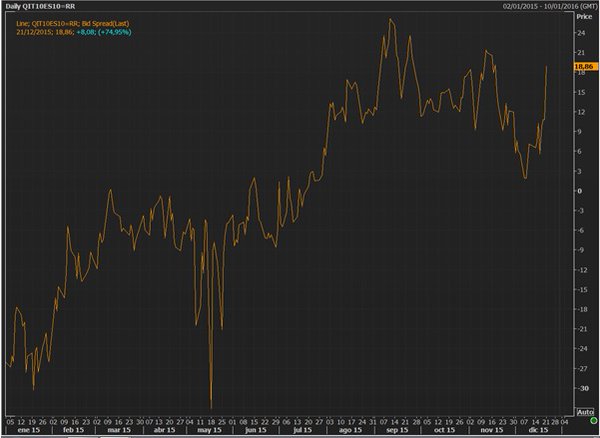The image size is (600, 438).
Task: Click the -27 value on price axis
Action: (x=583, y=368)
